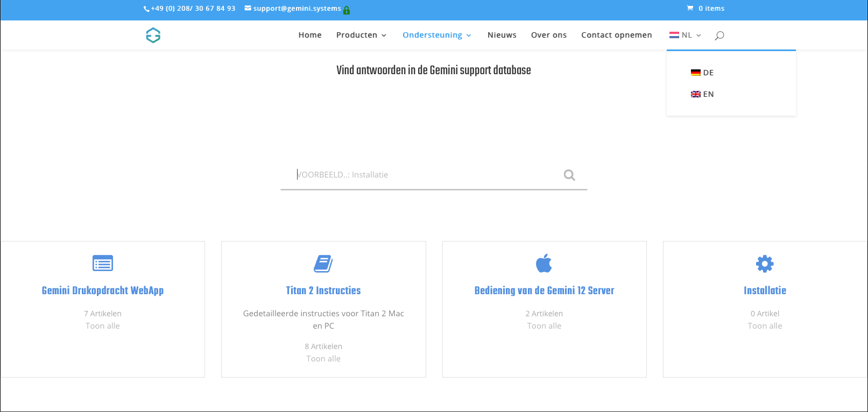Expand the Producten dropdown menu
The width and height of the screenshot is (868, 412).
(361, 35)
